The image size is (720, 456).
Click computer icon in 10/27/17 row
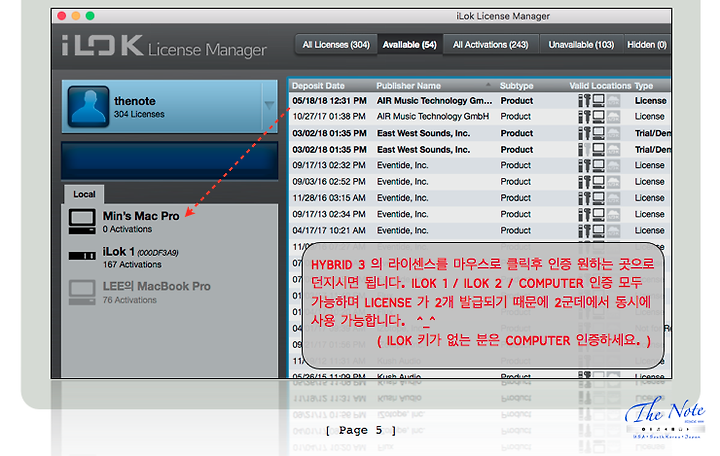coord(598,117)
